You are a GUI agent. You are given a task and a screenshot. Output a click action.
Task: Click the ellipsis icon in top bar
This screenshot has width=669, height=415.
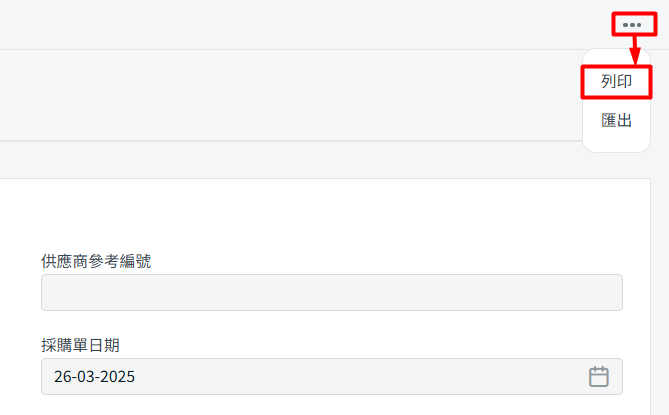pos(632,25)
